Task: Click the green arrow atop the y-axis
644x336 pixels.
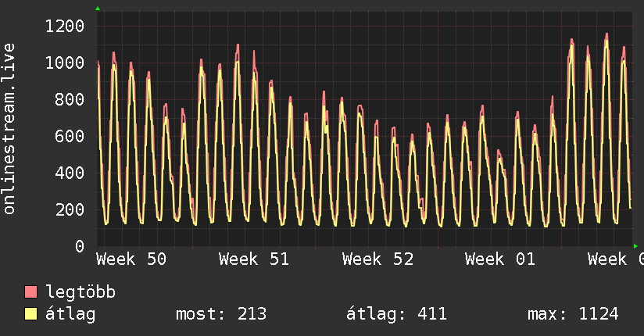Action: tap(98, 9)
